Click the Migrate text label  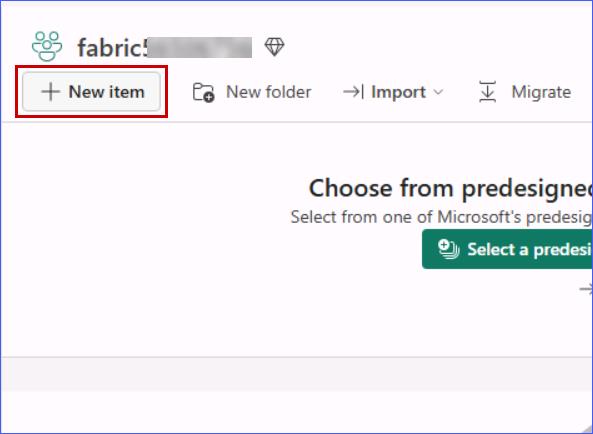pyautogui.click(x=541, y=92)
